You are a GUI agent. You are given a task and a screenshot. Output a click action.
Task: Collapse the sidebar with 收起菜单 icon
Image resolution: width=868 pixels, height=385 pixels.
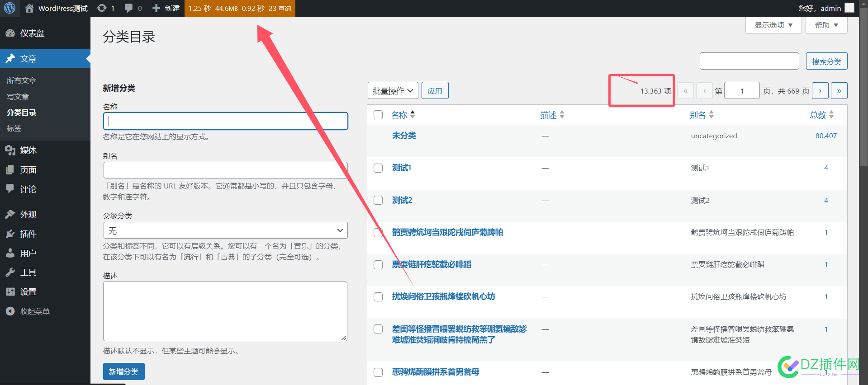(10, 311)
